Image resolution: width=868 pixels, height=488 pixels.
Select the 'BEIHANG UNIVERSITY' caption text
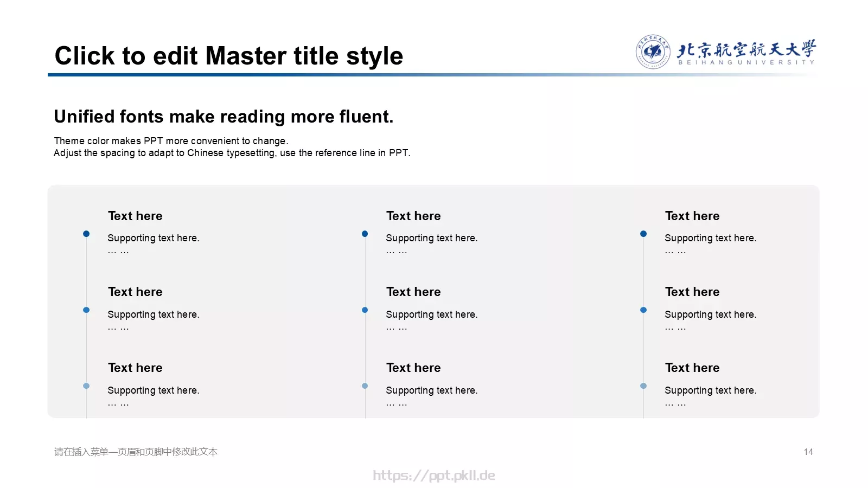point(746,62)
